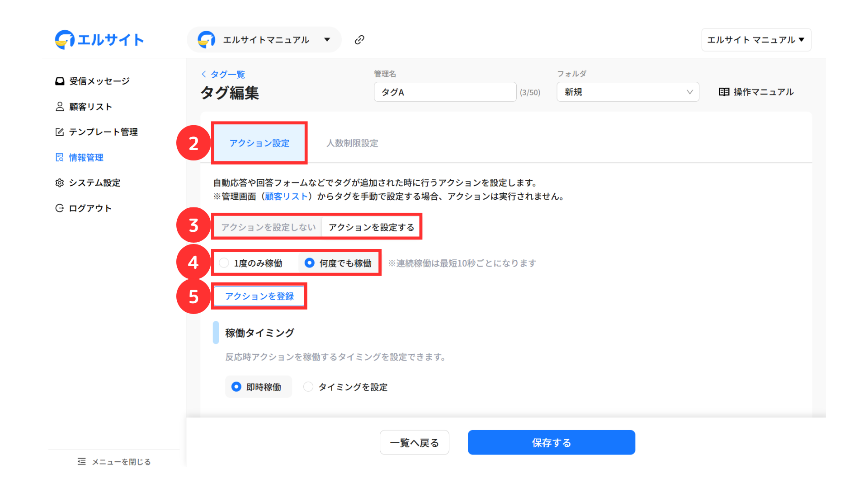The width and height of the screenshot is (868, 488).
Task: Open the 受信メッセージ inbox icon
Action: (x=60, y=81)
